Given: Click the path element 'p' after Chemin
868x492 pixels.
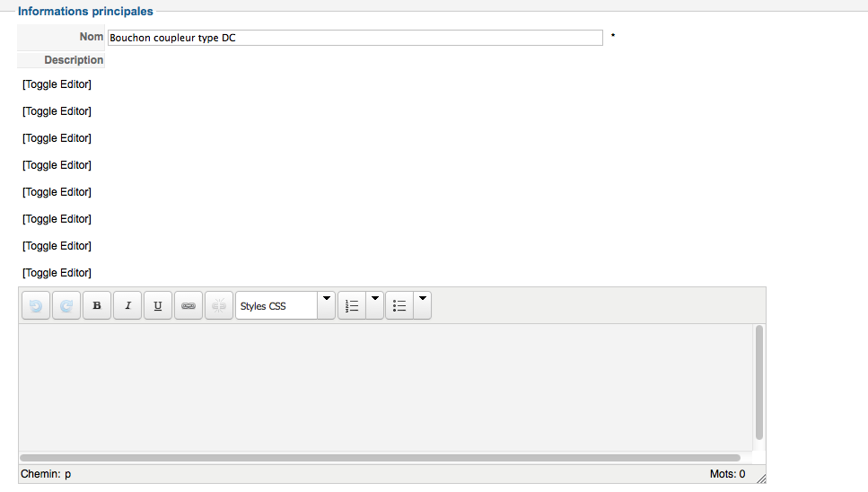Looking at the screenshot, I should point(67,474).
